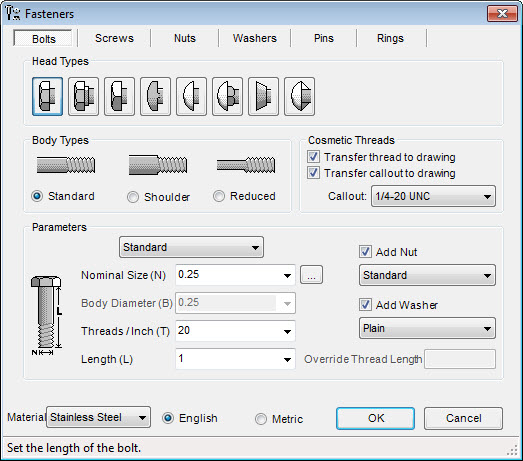Image resolution: width=523 pixels, height=461 pixels.
Task: Toggle Transfer thread to drawing checkbox
Action: 313,157
